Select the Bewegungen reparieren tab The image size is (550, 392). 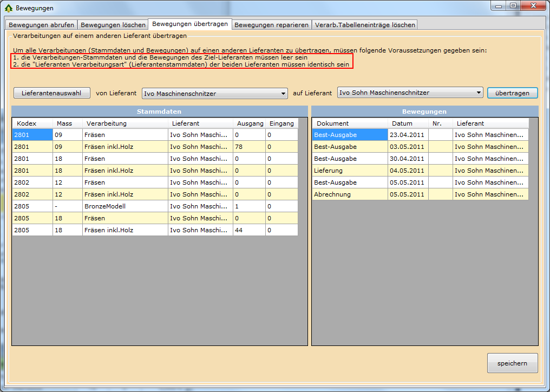pos(271,25)
